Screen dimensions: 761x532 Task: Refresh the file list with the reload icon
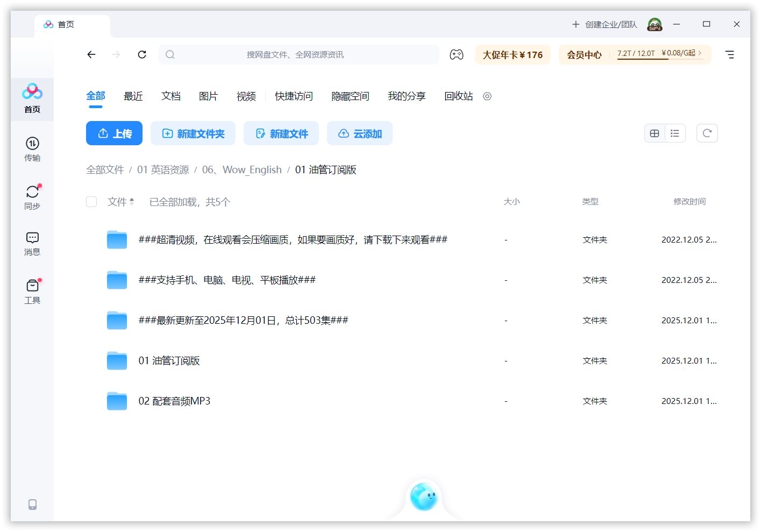707,133
